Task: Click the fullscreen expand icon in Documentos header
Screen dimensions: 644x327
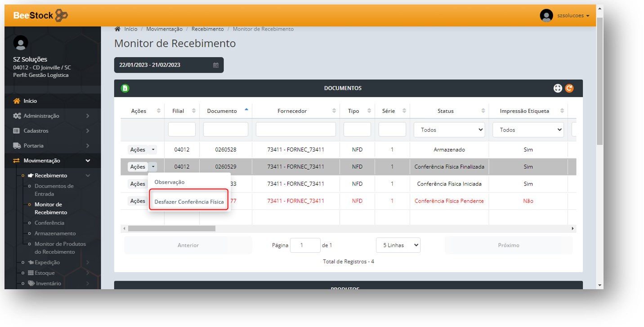Action: click(x=558, y=89)
